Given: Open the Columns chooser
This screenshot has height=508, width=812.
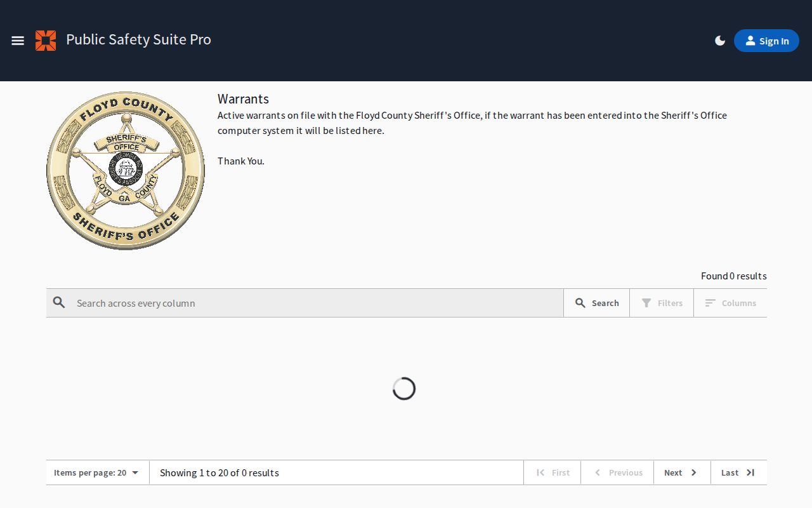Looking at the screenshot, I should click(730, 303).
